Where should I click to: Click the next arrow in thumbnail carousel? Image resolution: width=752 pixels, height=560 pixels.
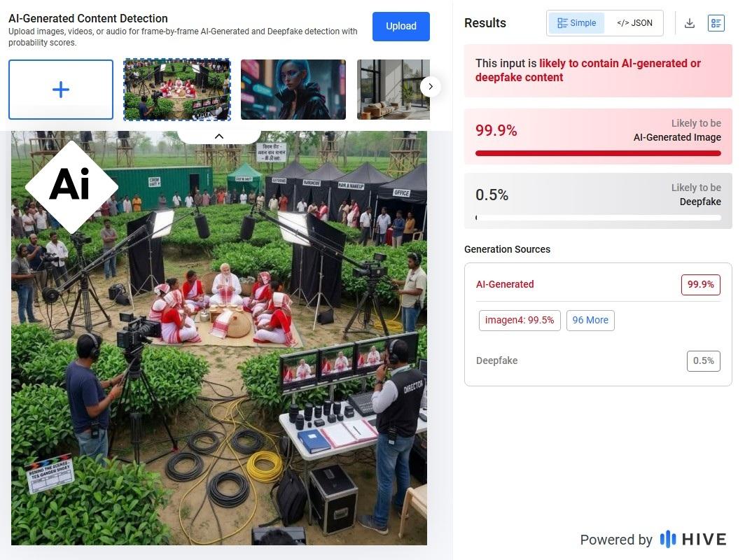430,86
